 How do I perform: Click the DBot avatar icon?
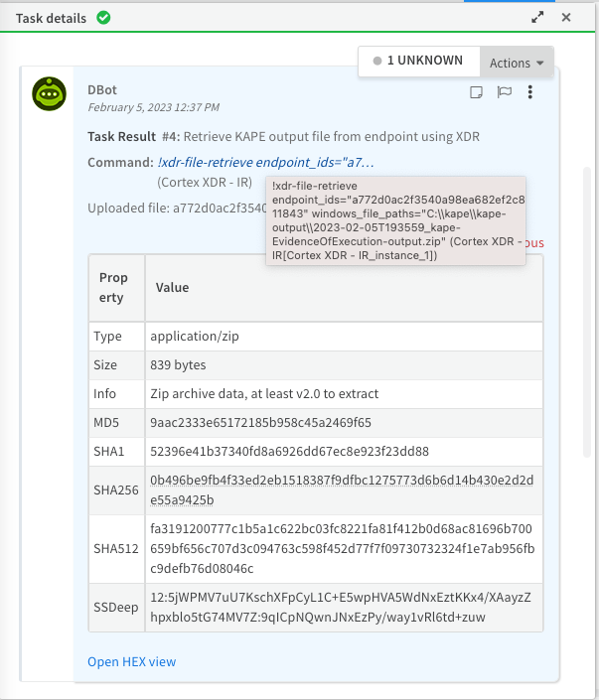49,93
